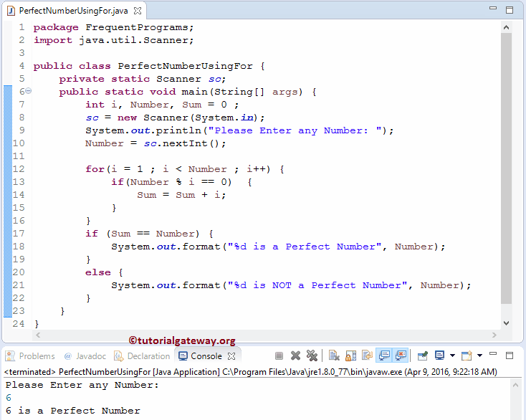Open Display Selected Console dropdown arrow
The width and height of the screenshot is (526, 420).
(x=452, y=355)
